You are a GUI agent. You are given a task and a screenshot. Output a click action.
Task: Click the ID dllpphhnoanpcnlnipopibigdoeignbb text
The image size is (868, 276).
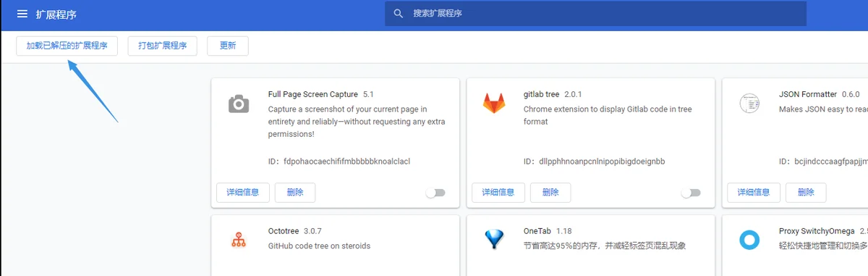(x=594, y=161)
